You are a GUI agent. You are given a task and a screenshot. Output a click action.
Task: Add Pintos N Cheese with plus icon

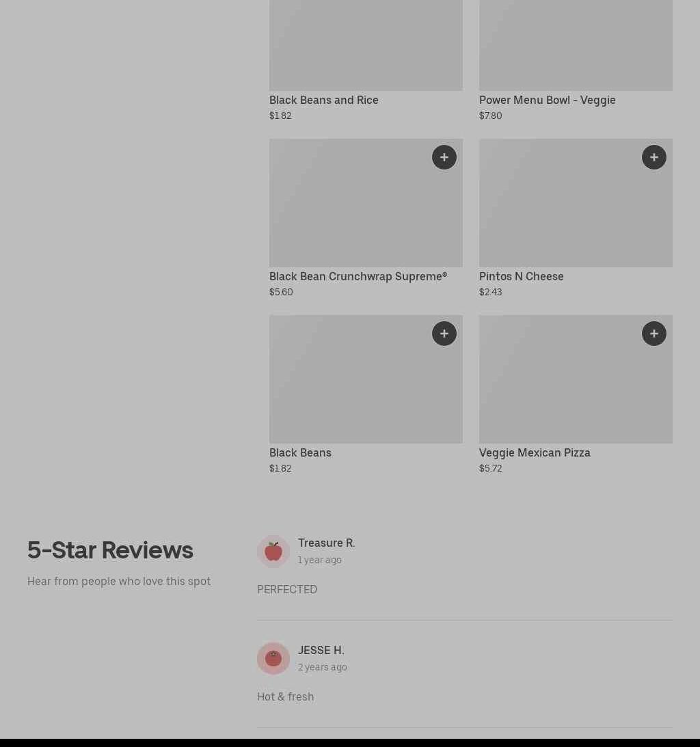tap(654, 157)
